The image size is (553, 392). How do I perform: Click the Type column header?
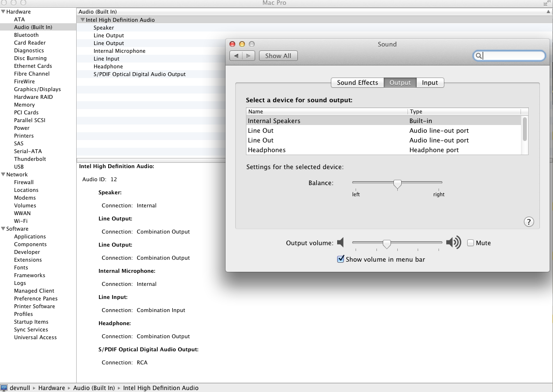pos(464,111)
